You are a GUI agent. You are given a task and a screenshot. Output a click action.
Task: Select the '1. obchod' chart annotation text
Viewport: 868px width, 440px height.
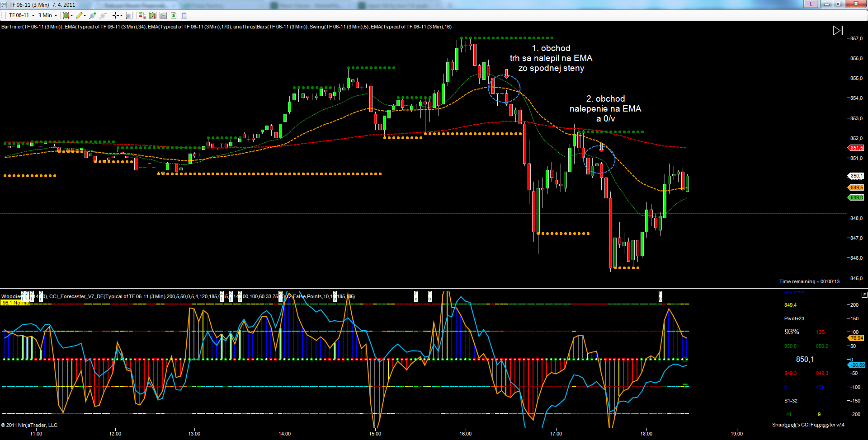click(551, 48)
